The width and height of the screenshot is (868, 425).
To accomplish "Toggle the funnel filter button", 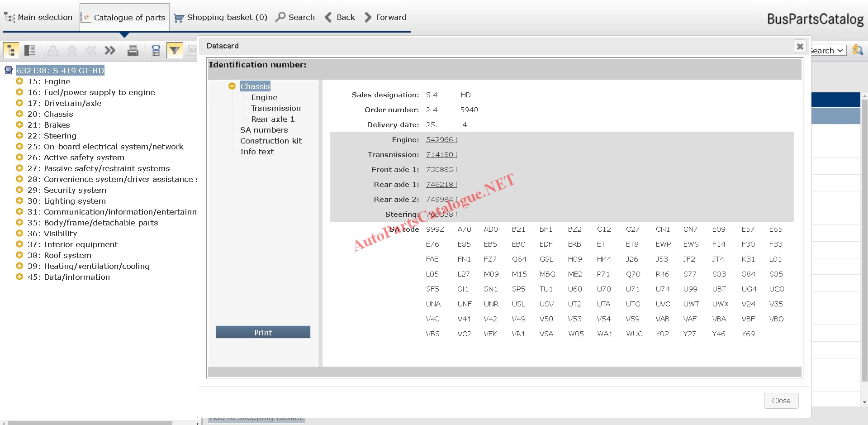I will pyautogui.click(x=175, y=50).
